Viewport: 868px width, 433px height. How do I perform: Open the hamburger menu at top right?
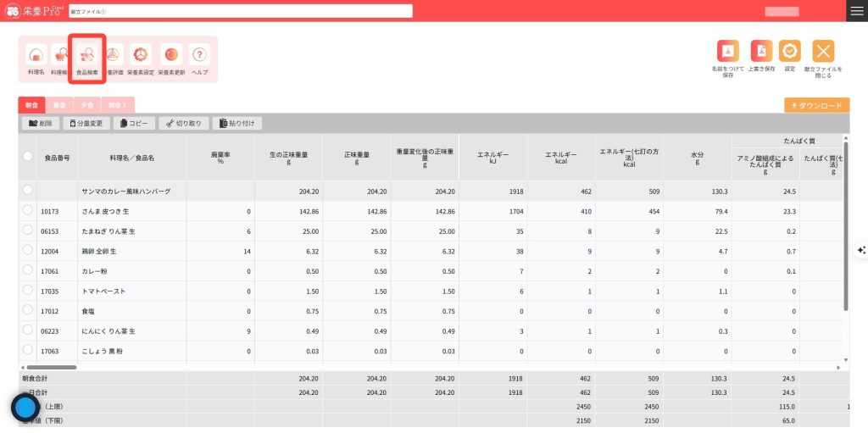(856, 10)
